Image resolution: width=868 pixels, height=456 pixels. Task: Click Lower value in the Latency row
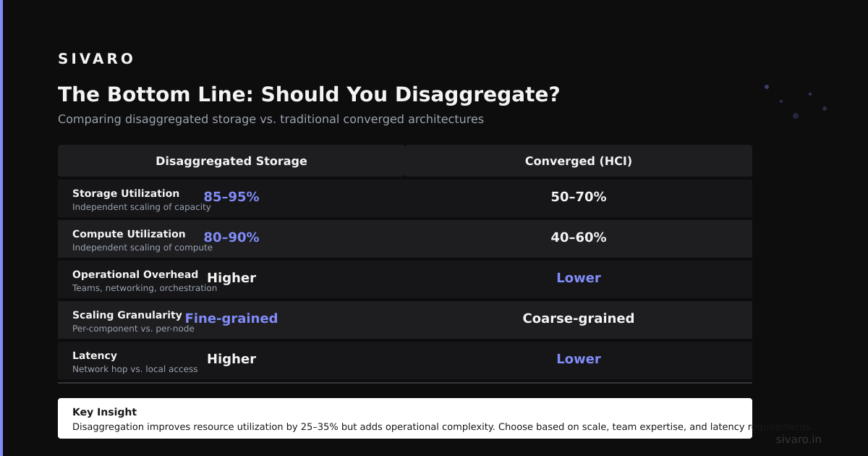tap(579, 359)
